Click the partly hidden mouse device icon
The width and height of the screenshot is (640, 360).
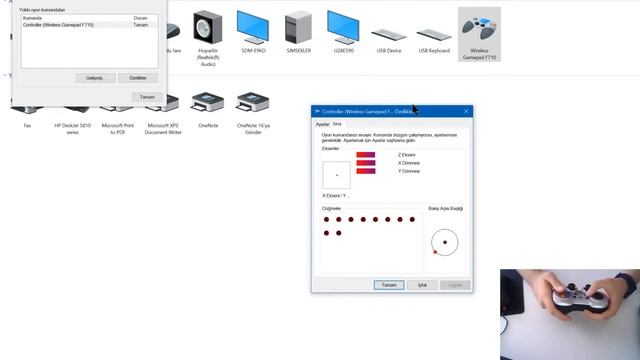(173, 31)
